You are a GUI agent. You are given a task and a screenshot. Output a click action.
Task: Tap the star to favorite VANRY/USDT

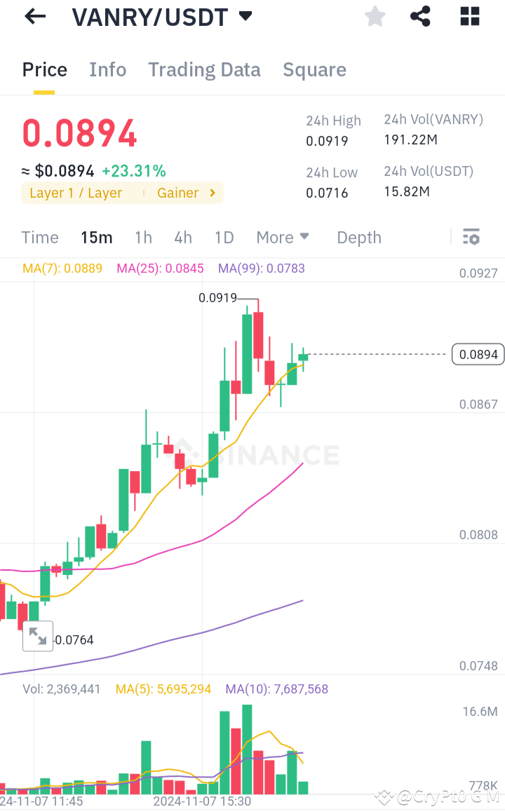tap(375, 16)
